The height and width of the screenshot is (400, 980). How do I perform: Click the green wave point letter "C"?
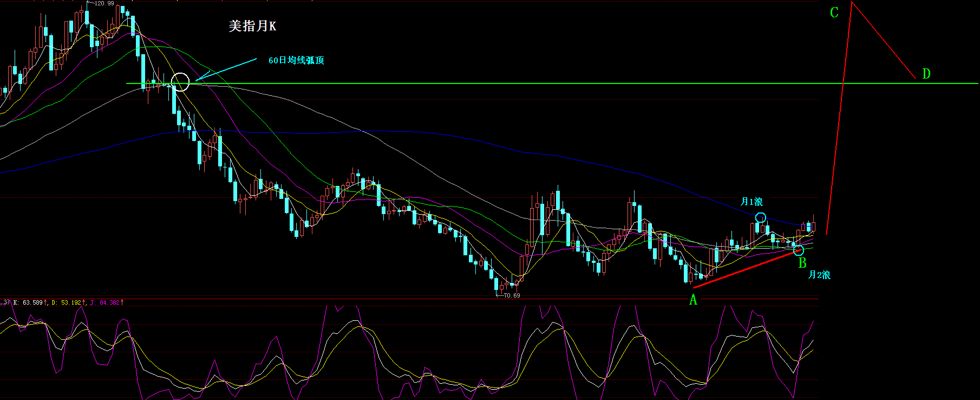(834, 12)
